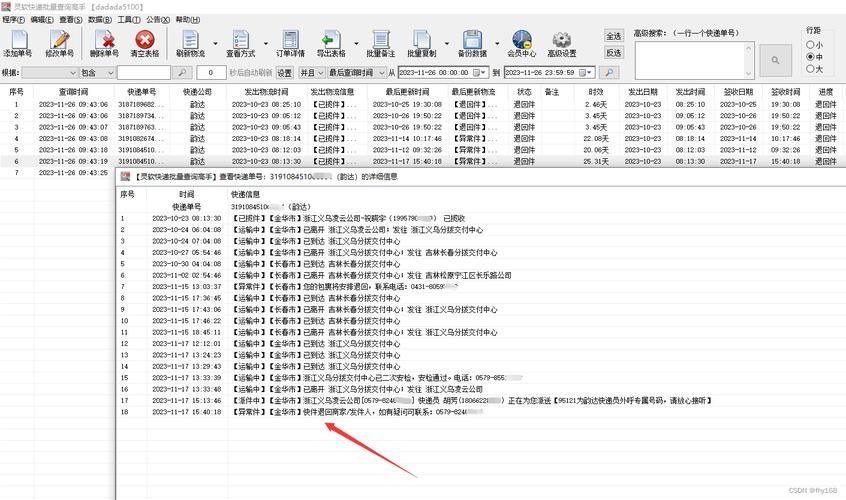Click detail entry 18 快件退回商家/发件人
The width and height of the screenshot is (846, 500).
358,412
